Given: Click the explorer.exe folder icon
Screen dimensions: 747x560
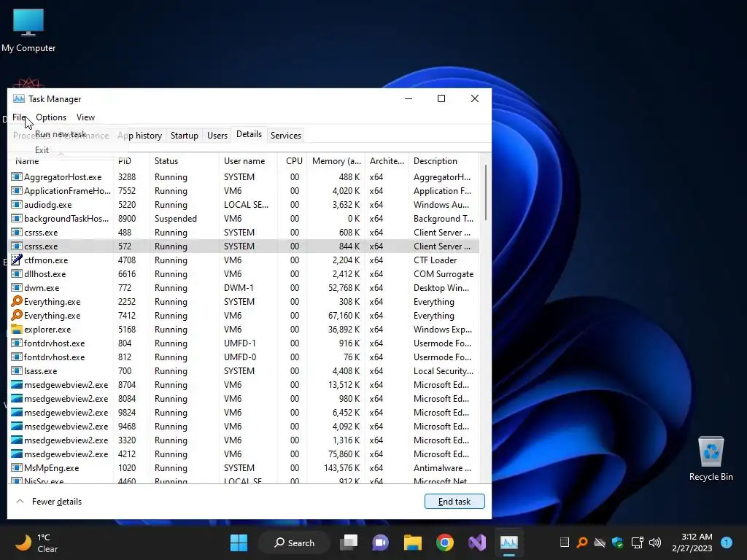Looking at the screenshot, I should [17, 329].
